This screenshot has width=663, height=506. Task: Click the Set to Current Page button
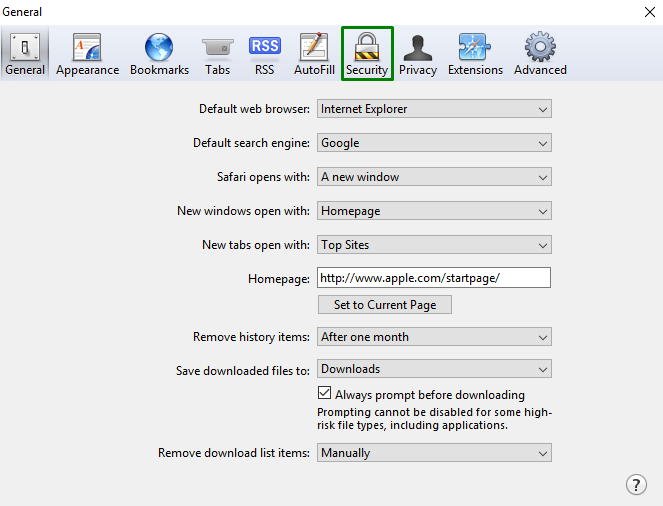[385, 305]
